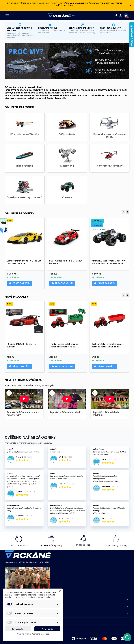134x644 pixels.
Task: Open the user account icon
Action: pyautogui.click(x=120, y=15)
